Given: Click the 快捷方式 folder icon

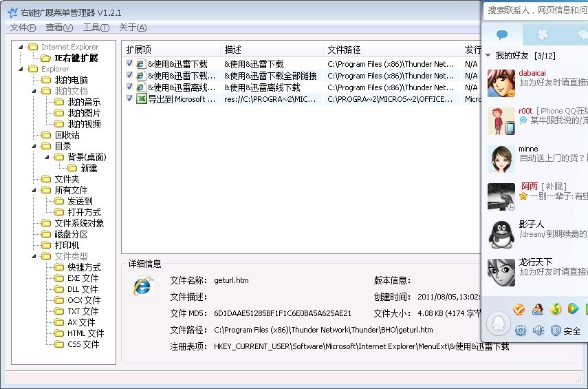Looking at the screenshot, I should point(59,267).
